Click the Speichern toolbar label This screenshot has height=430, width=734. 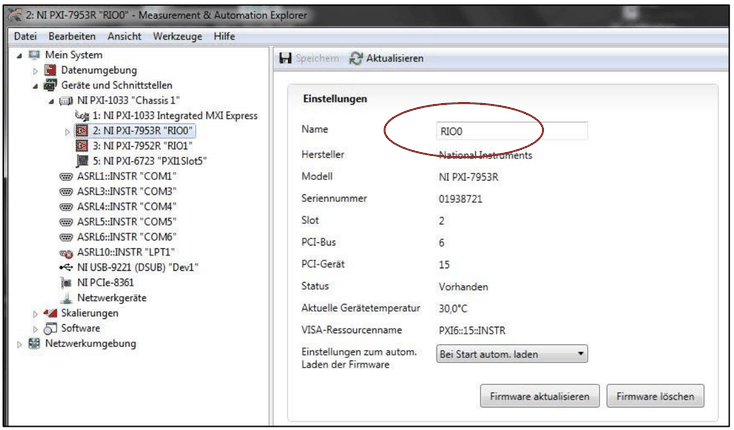317,58
